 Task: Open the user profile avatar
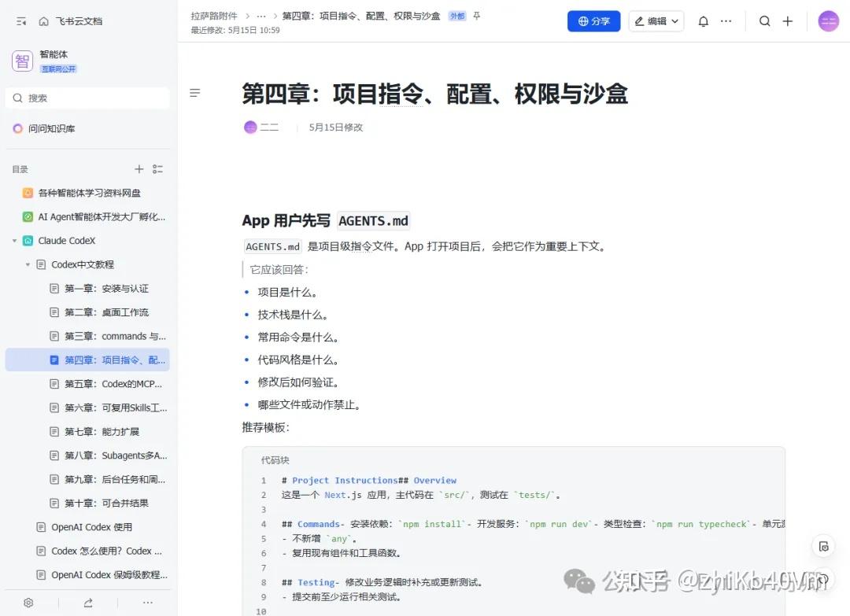click(x=828, y=21)
